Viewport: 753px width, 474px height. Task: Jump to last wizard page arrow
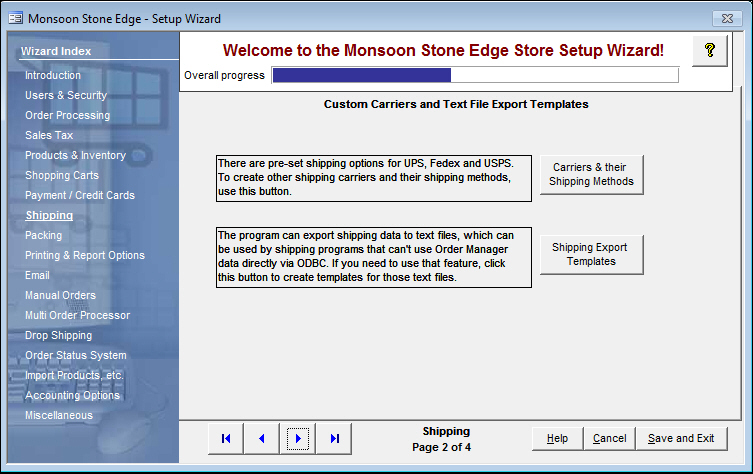334,438
